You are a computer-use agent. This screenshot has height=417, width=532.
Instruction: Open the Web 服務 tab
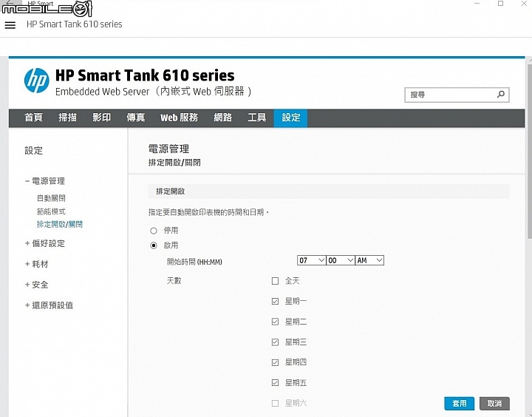pos(179,118)
